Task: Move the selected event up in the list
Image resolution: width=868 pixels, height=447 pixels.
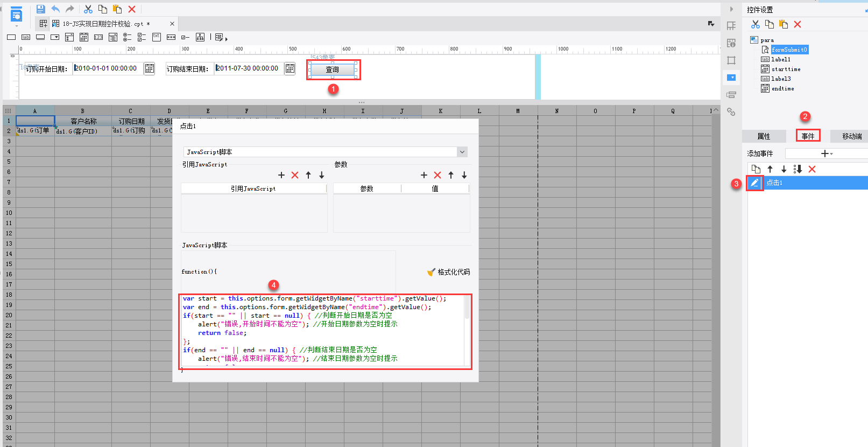Action: (770, 169)
